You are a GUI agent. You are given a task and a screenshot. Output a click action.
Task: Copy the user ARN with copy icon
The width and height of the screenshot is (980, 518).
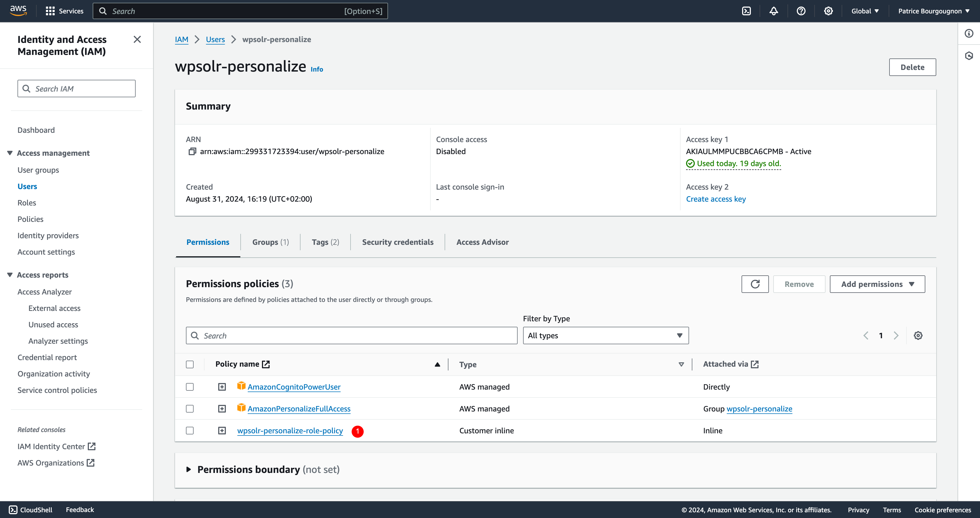pos(192,151)
